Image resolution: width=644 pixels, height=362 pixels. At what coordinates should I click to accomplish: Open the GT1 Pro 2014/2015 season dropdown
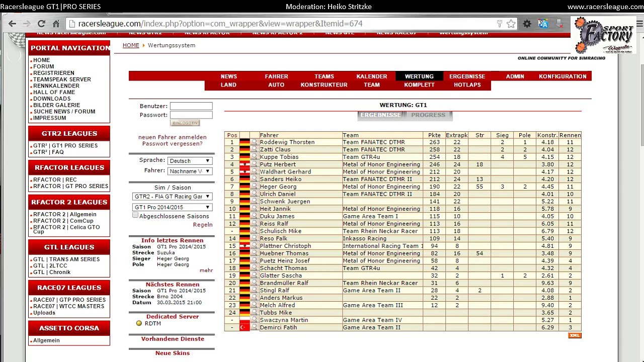click(x=172, y=207)
